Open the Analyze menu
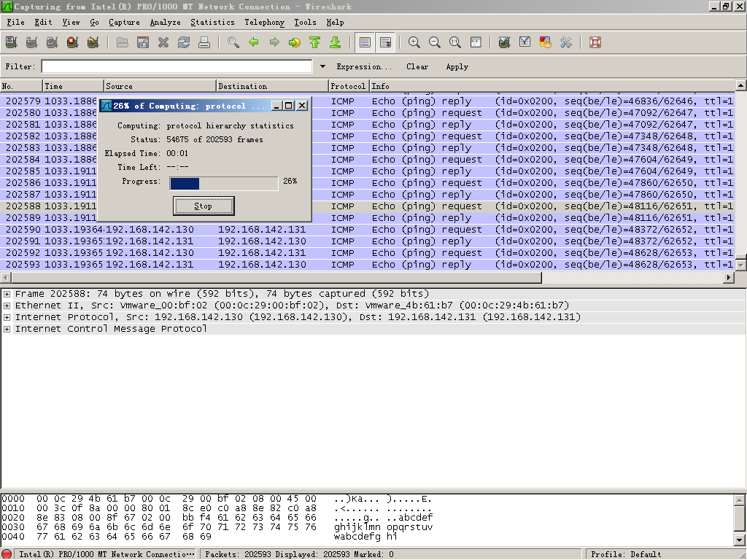The width and height of the screenshot is (747, 560). click(x=165, y=22)
